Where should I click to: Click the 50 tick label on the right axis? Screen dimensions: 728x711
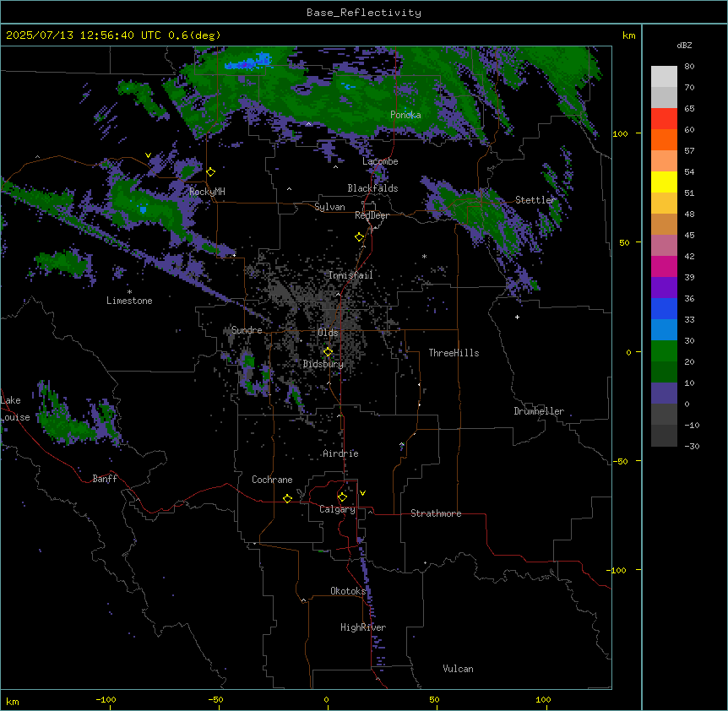pos(624,242)
